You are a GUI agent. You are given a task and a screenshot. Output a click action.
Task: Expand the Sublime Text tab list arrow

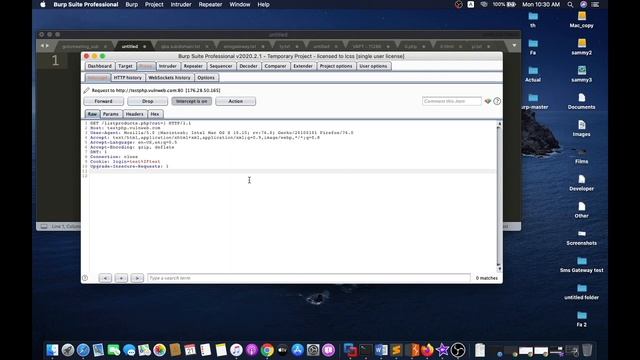514,45
